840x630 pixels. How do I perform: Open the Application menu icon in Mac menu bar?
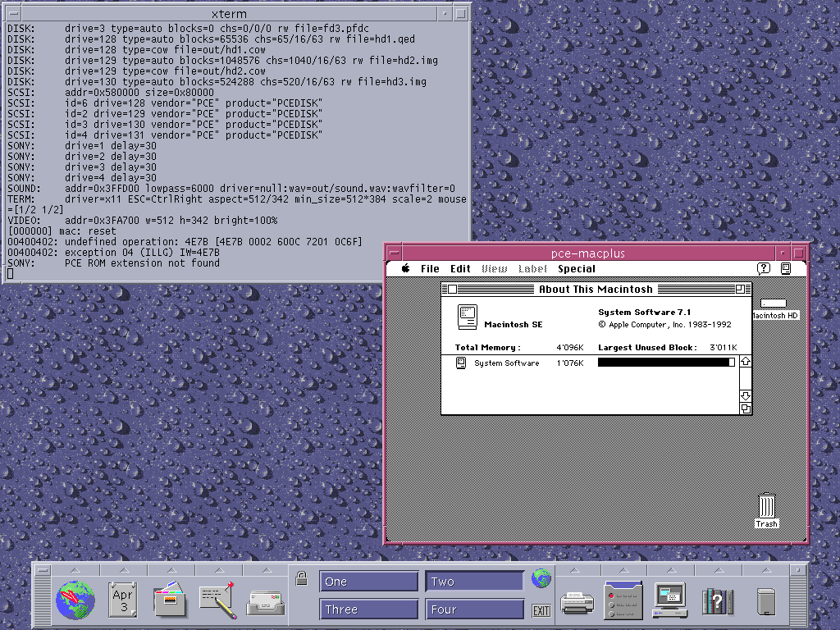tap(785, 268)
